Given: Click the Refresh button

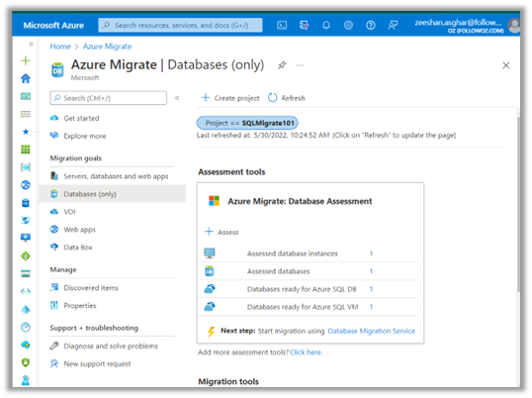Looking at the screenshot, I should (x=287, y=98).
